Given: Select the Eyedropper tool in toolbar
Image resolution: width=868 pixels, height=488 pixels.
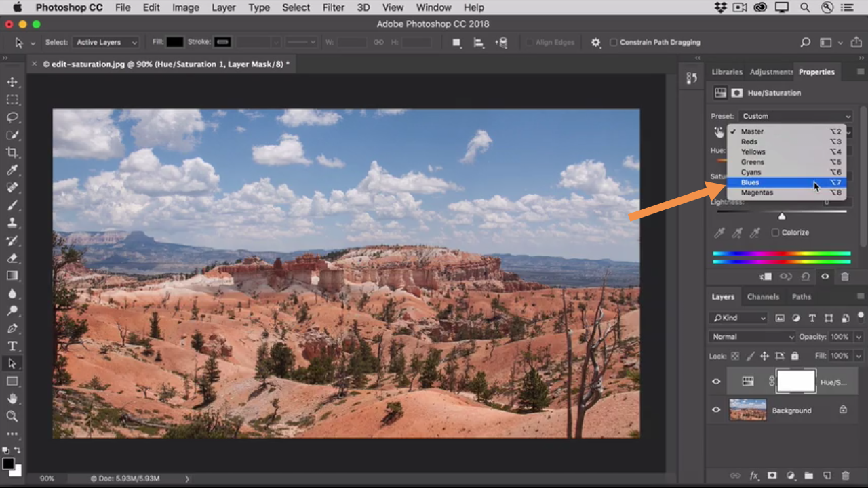Looking at the screenshot, I should click(12, 170).
